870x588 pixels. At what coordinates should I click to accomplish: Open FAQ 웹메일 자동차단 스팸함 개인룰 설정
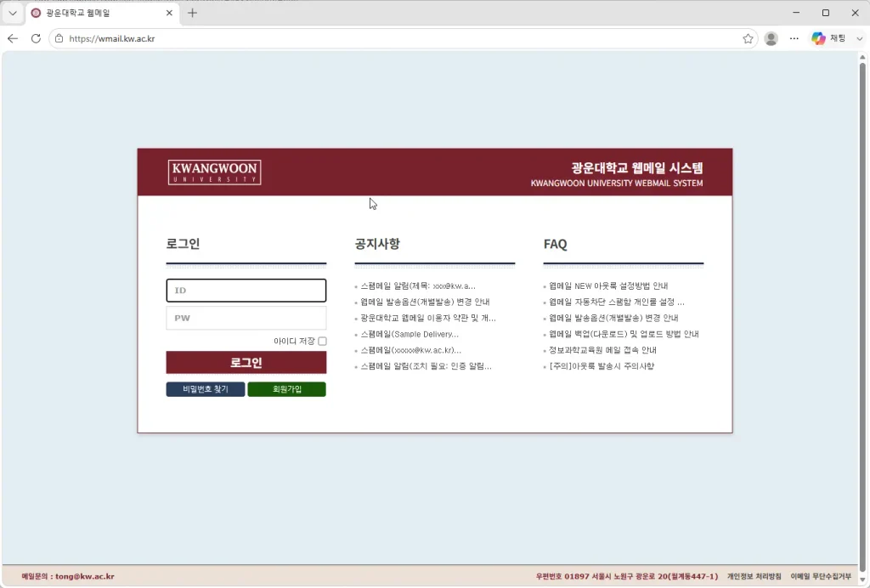point(617,302)
